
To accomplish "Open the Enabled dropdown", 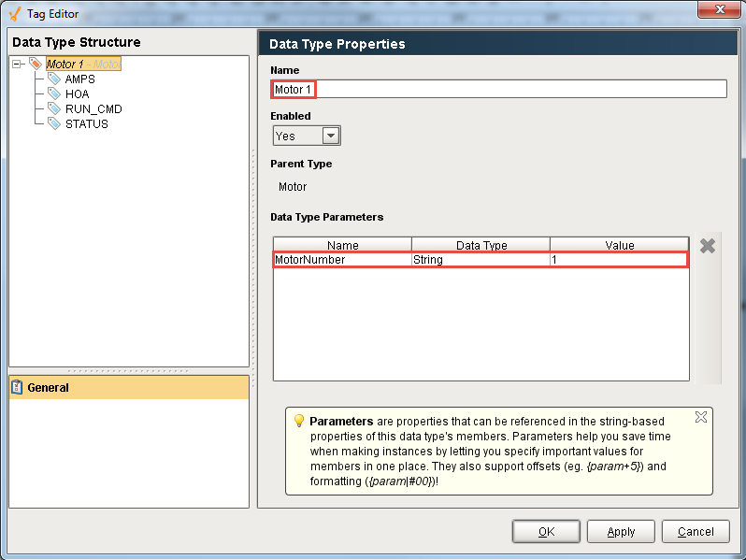I will 330,136.
